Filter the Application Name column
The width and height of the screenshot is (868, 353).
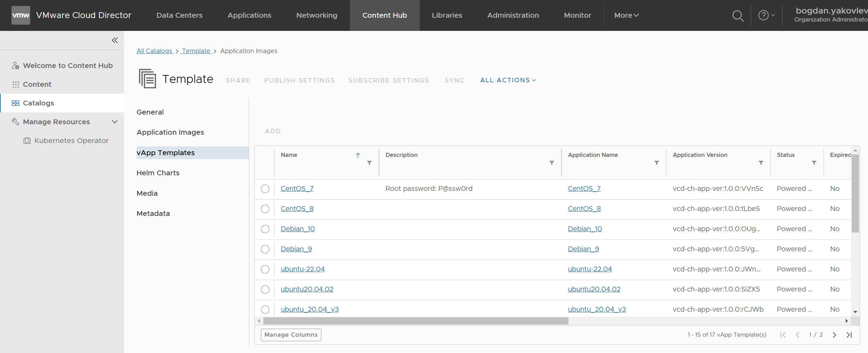(x=656, y=163)
